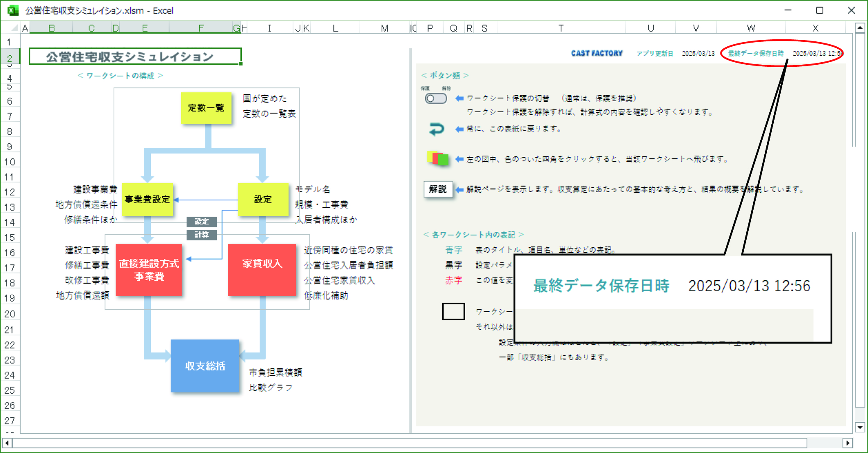Click the gray 計算 legend label
The image size is (868, 453).
coord(202,235)
